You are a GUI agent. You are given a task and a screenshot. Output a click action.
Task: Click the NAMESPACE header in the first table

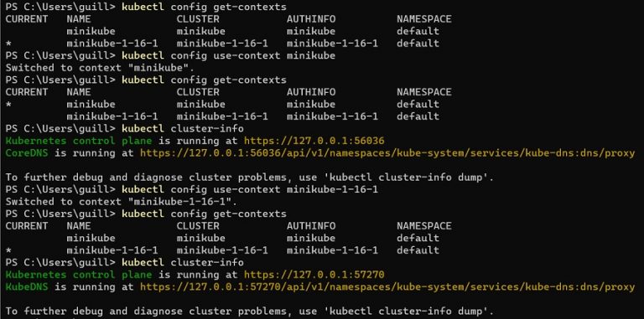(x=423, y=19)
